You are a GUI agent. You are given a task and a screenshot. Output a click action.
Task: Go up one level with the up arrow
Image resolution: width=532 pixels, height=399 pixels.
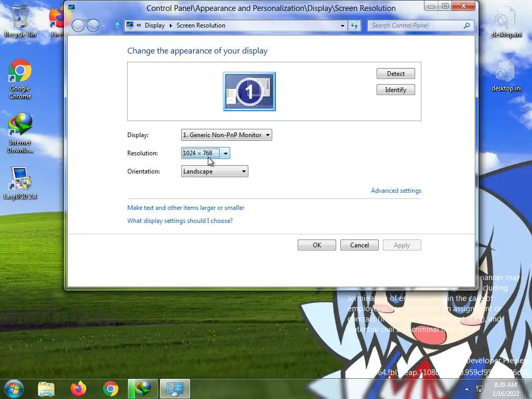[x=117, y=25]
